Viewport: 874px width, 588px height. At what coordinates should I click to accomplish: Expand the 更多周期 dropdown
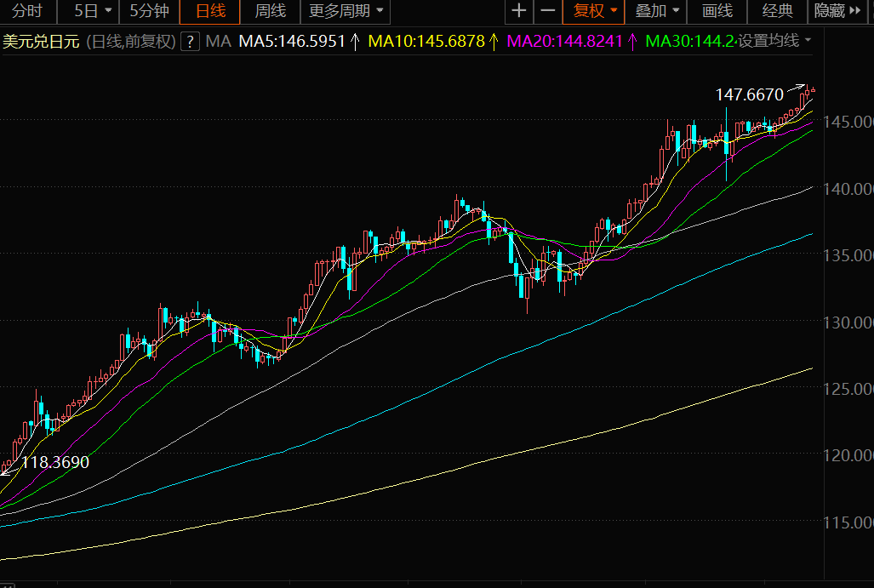tap(346, 10)
